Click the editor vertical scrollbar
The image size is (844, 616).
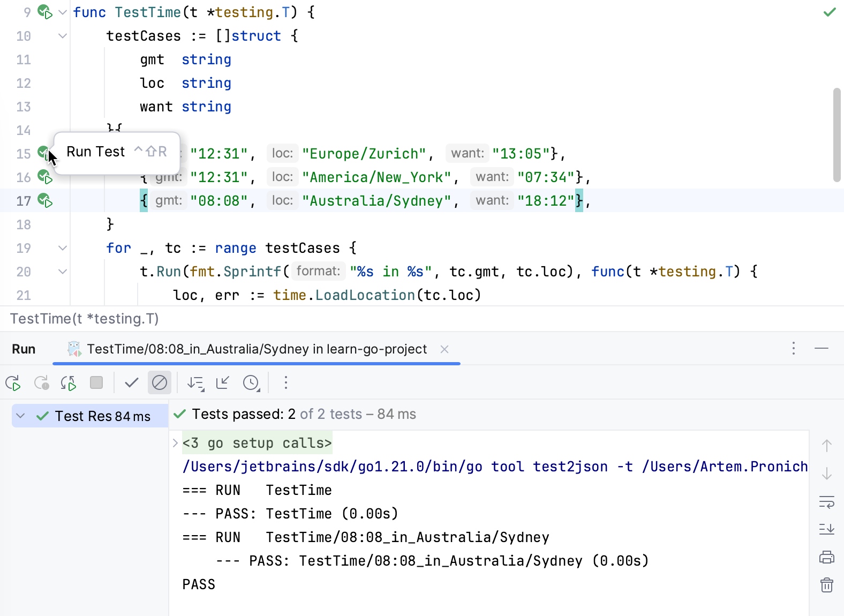coord(837,135)
